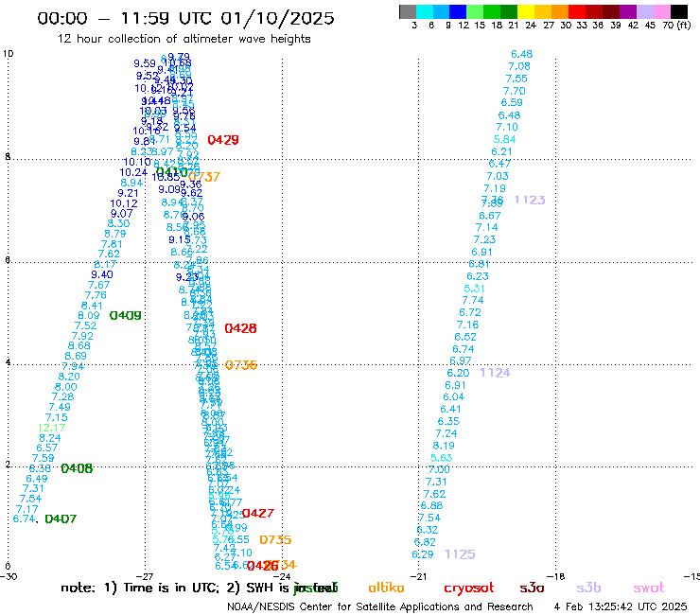This screenshot has width=700, height=615.
Task: Click the wave height value 7.19
Action: click(495, 189)
